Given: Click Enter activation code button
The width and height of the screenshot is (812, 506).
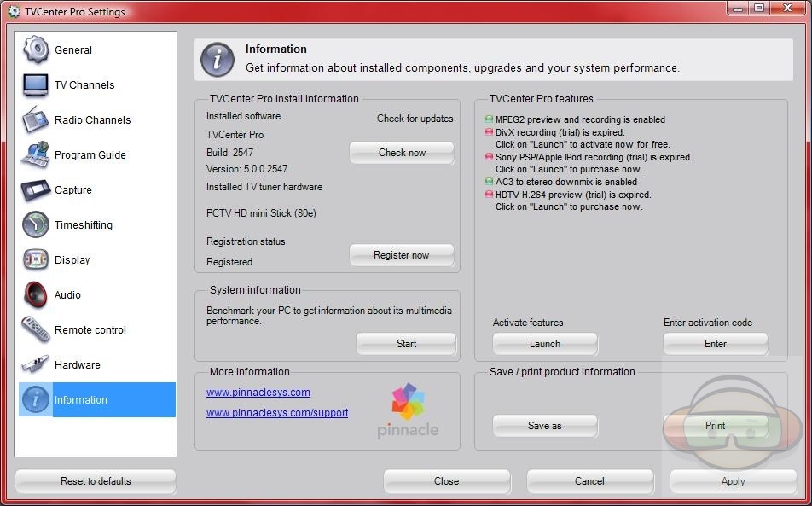Looking at the screenshot, I should (x=715, y=344).
